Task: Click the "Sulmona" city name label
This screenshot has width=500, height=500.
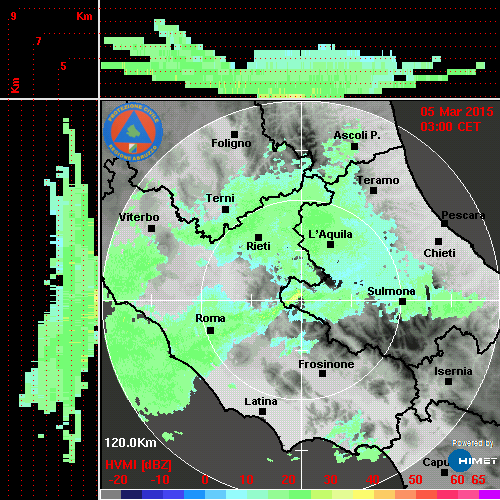Action: point(391,291)
